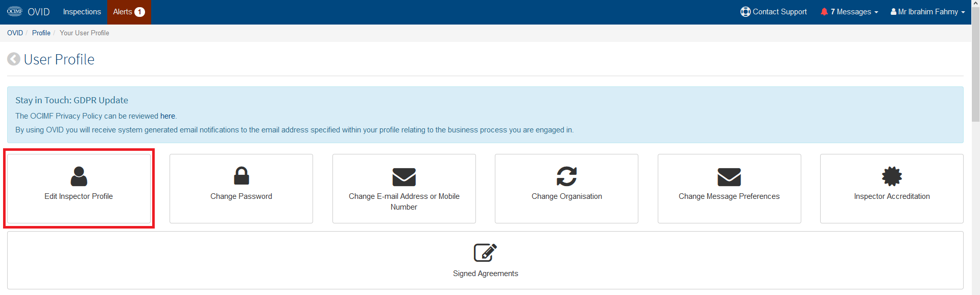Click the red notification bell icon

pos(824,12)
